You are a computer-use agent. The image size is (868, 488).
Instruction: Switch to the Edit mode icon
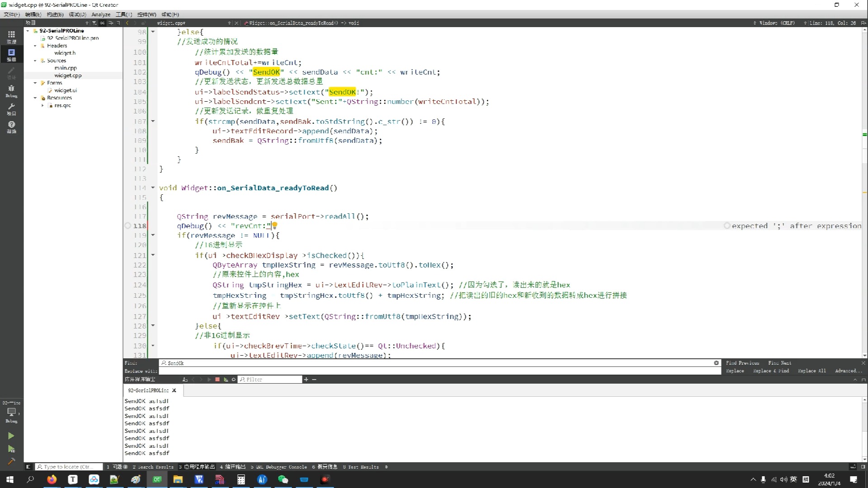click(11, 55)
